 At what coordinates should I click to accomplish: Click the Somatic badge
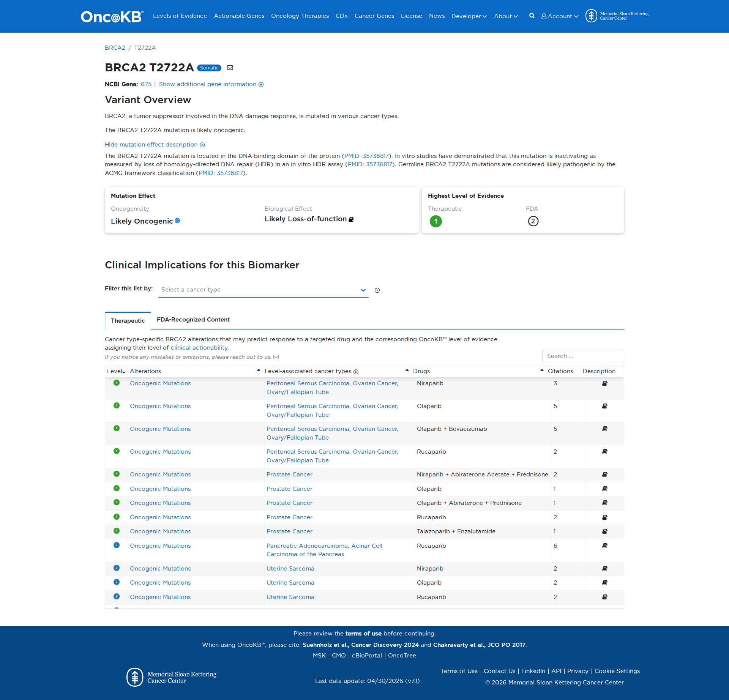209,68
